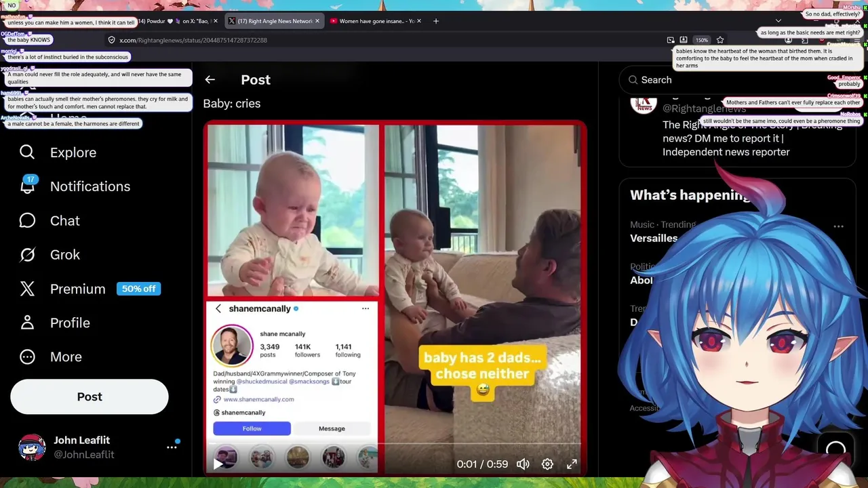Viewport: 868px width, 488px height.
Task: Click the address bar URL x.com/Rightanglenews
Action: (x=193, y=40)
